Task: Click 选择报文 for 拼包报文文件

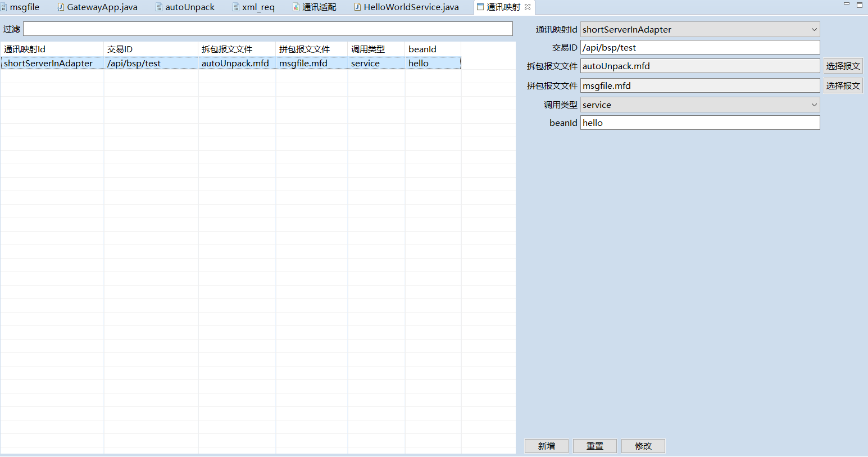Action: point(843,85)
